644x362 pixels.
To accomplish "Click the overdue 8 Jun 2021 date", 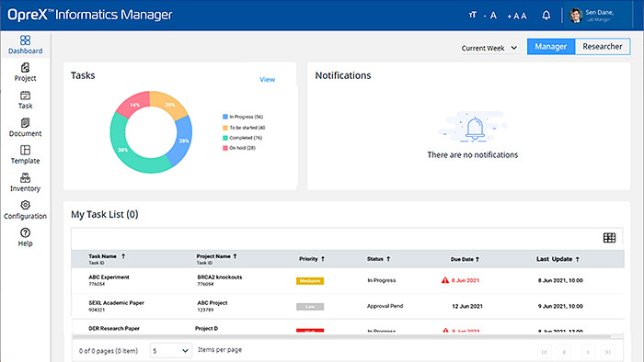I will tap(466, 280).
